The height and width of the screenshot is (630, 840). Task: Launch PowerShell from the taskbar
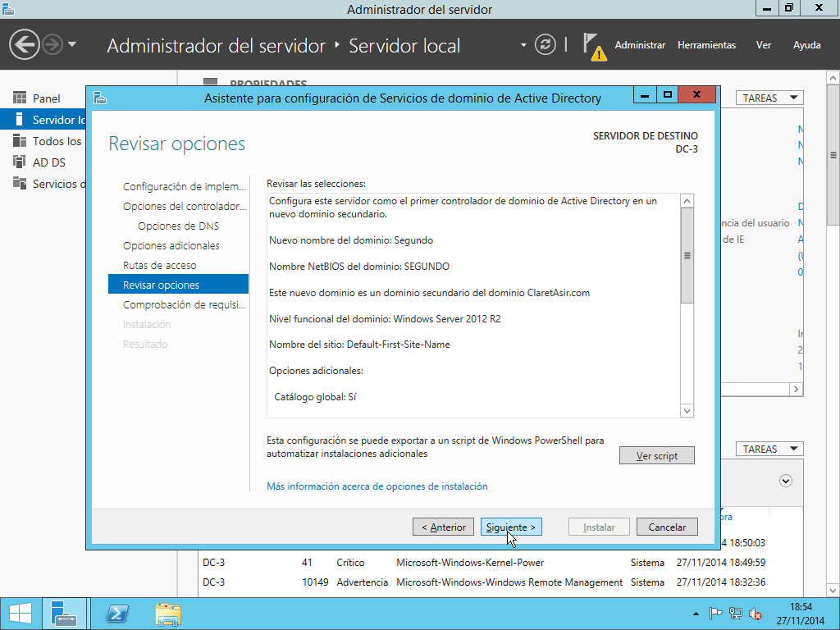pyautogui.click(x=116, y=614)
